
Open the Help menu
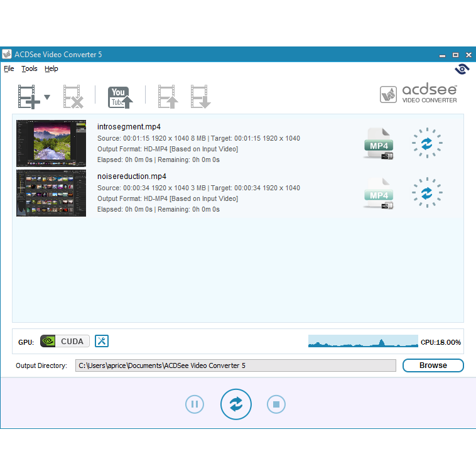pos(51,68)
